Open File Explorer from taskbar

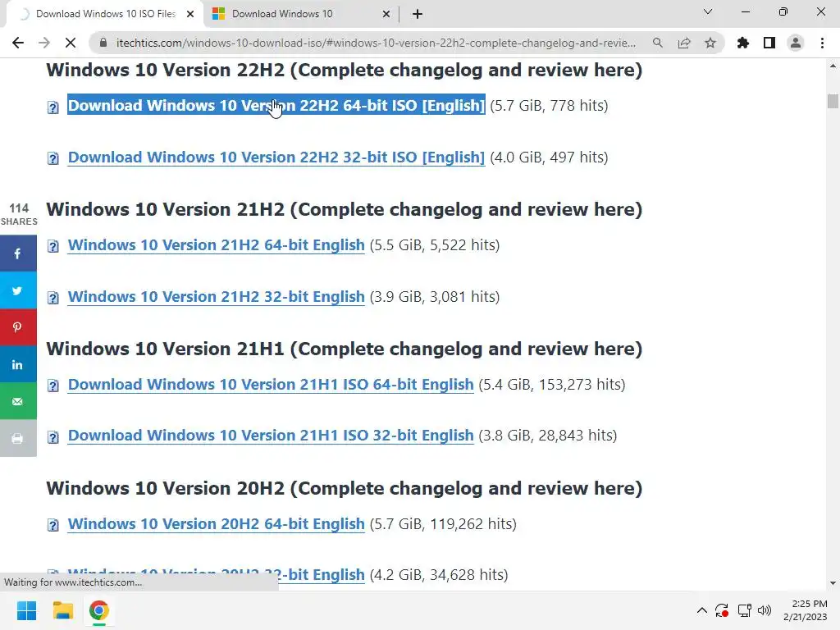point(62,610)
